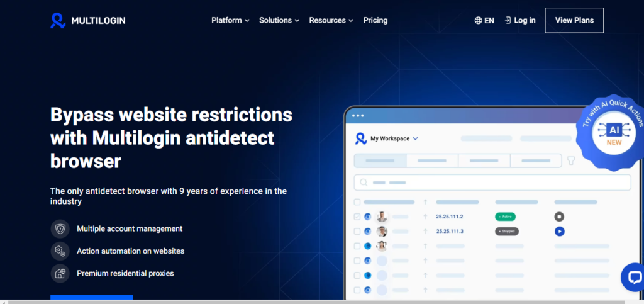The width and height of the screenshot is (644, 304).
Task: Click the house-globe icon beside residential proxies
Action: pos(60,273)
